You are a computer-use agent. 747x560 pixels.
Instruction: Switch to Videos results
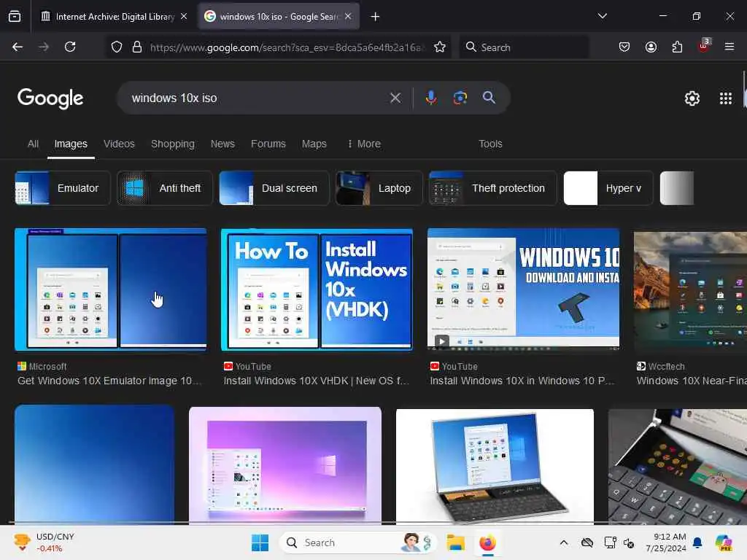point(119,144)
